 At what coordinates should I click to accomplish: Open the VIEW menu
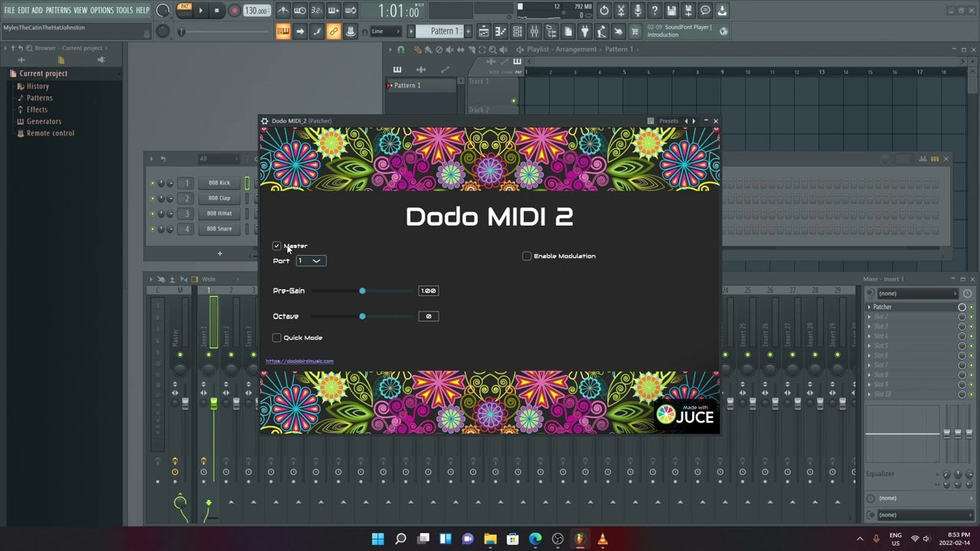click(80, 11)
